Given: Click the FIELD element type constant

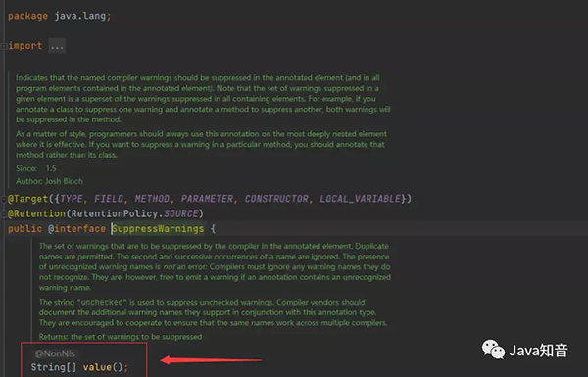Looking at the screenshot, I should pos(109,199).
